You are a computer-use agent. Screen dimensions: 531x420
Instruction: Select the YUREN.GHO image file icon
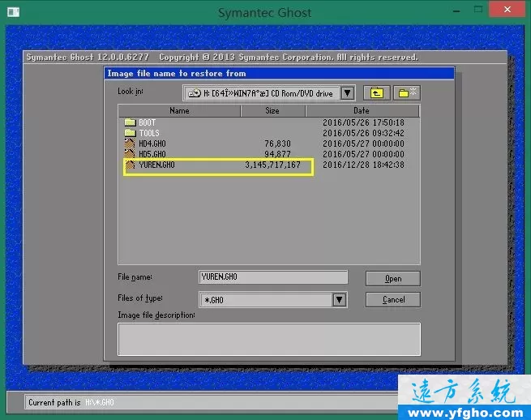coord(130,165)
